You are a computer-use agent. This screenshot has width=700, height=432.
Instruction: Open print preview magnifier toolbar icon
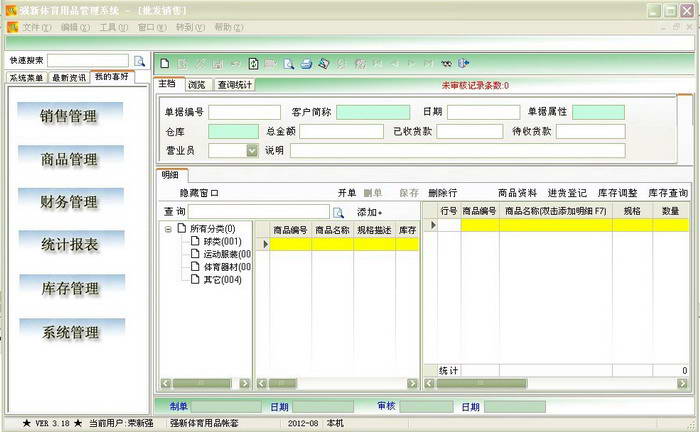[289, 64]
